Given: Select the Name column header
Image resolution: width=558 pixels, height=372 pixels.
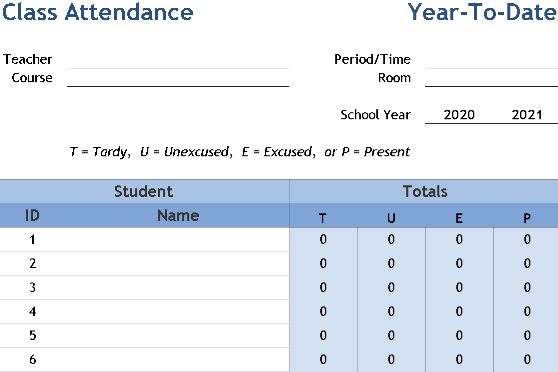Looking at the screenshot, I should (178, 215).
